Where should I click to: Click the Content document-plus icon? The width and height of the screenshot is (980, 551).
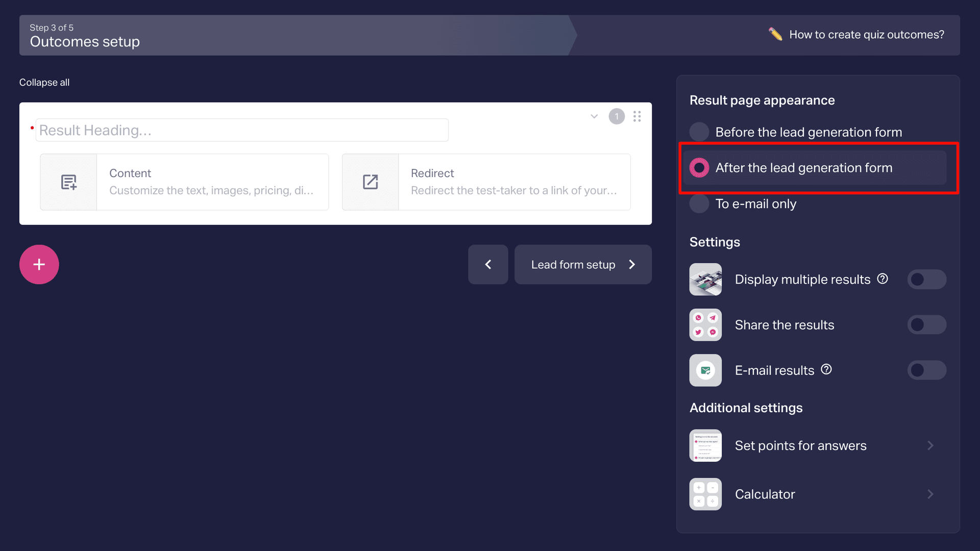[x=69, y=182]
